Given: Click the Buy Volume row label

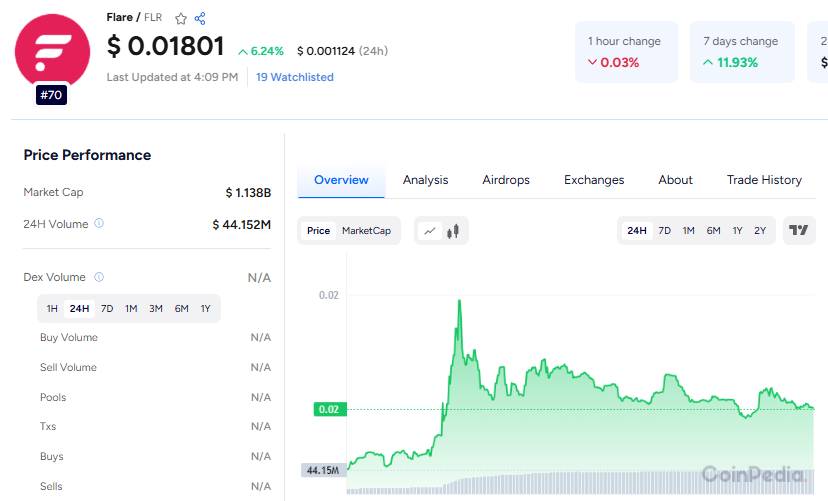Looking at the screenshot, I should point(69,337).
